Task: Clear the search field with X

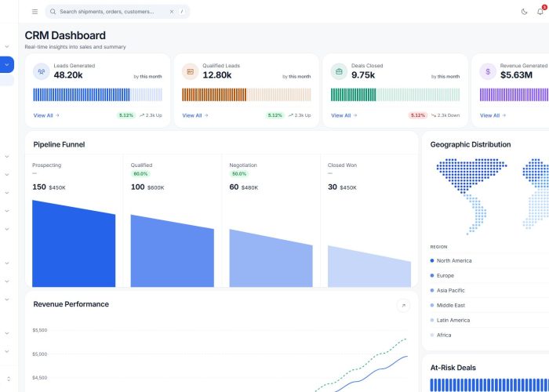Action: point(172,12)
